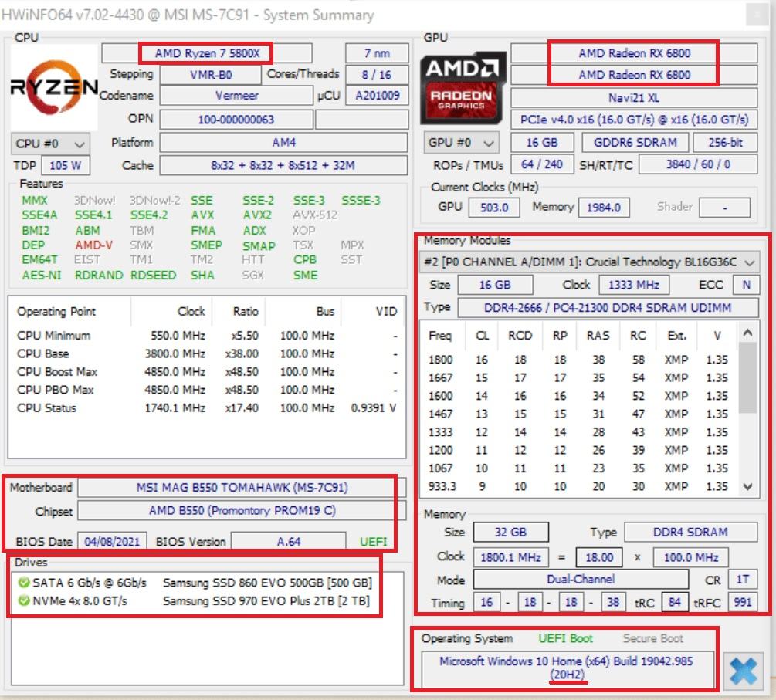Click the BIOS version A.64 field
Screen dimensions: 776x700
tap(289, 542)
